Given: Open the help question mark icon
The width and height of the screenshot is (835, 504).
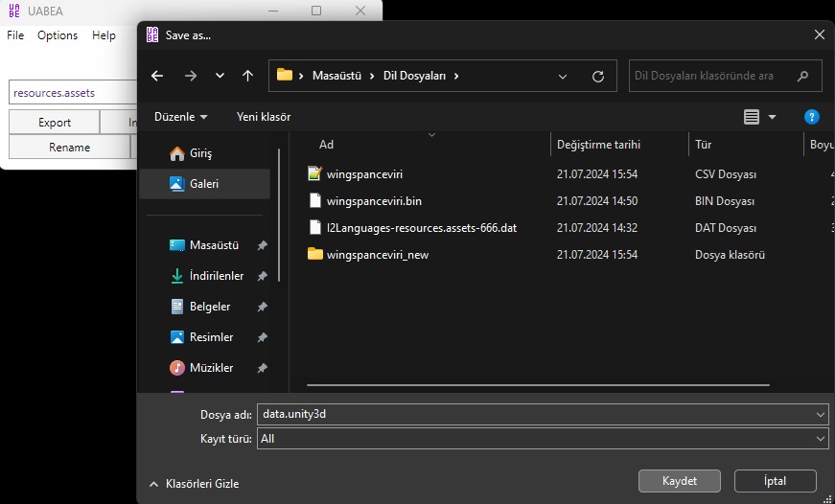Looking at the screenshot, I should (x=812, y=117).
